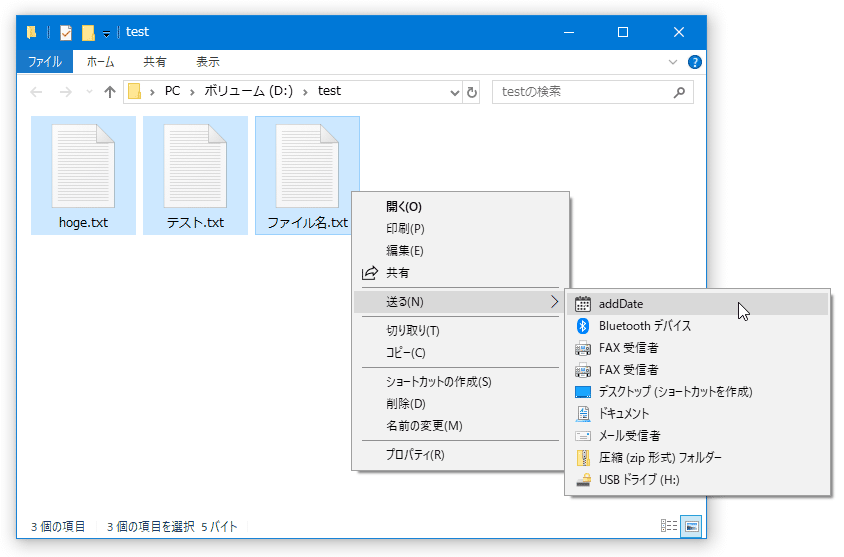Image resolution: width=844 pixels, height=557 pixels.
Task: Click the folder icon in the address bar
Action: 135,91
